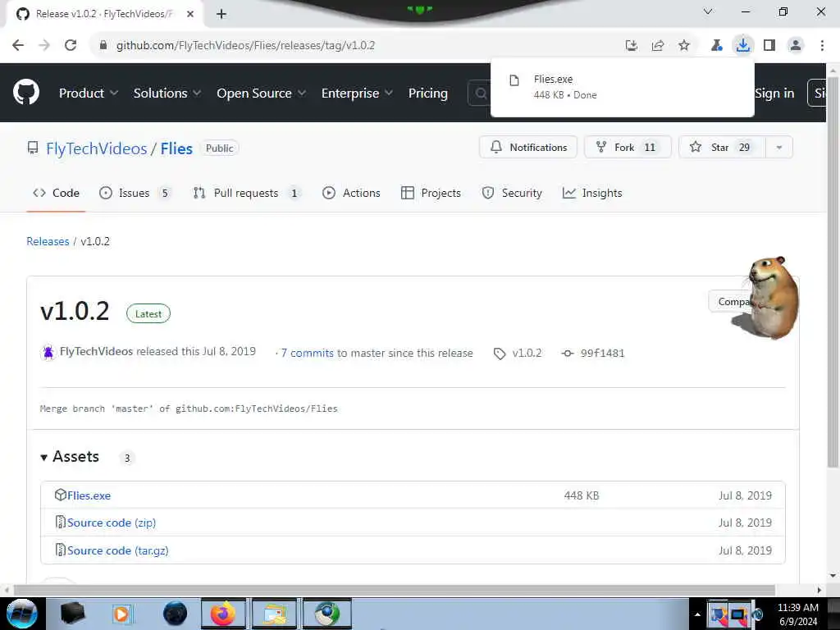Bookmark this page with star icon
The image size is (840, 630).
click(684, 45)
